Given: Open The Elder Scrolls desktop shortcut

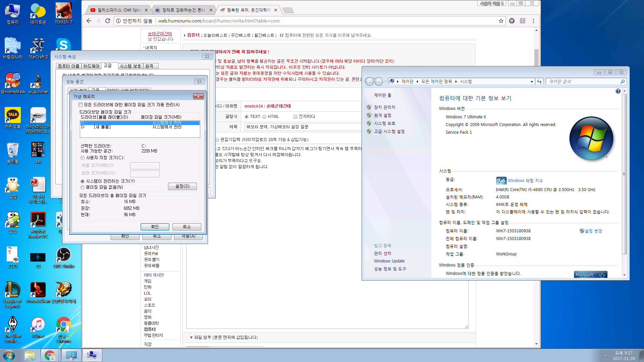Looking at the screenshot, I should [13, 329].
